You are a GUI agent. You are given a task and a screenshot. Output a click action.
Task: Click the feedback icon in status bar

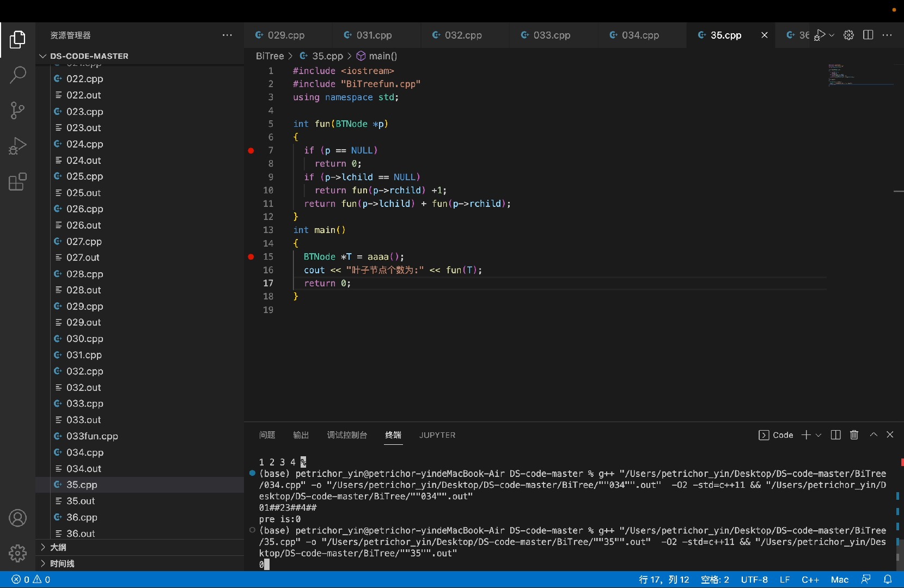(866, 580)
